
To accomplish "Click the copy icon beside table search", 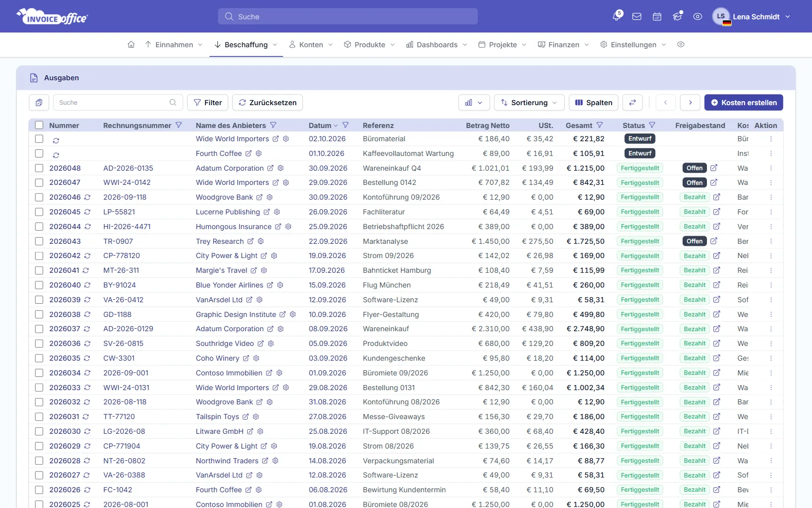I will (x=39, y=103).
